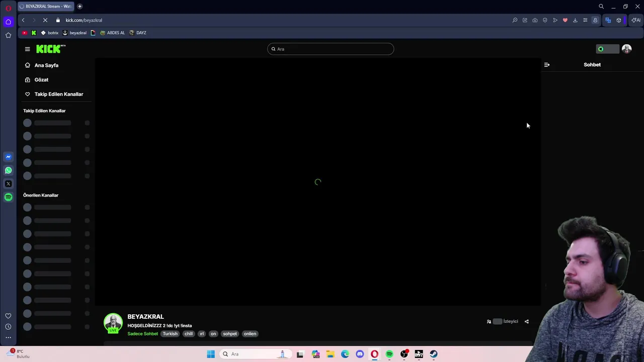The height and width of the screenshot is (362, 644).
Task: Select the irl tag
Action: click(x=202, y=334)
